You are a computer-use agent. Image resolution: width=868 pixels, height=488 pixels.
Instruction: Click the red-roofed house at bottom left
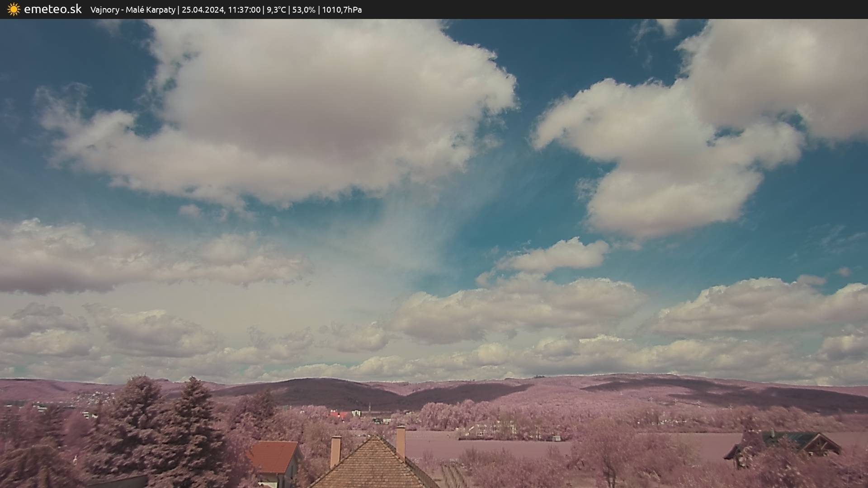[x=274, y=457]
